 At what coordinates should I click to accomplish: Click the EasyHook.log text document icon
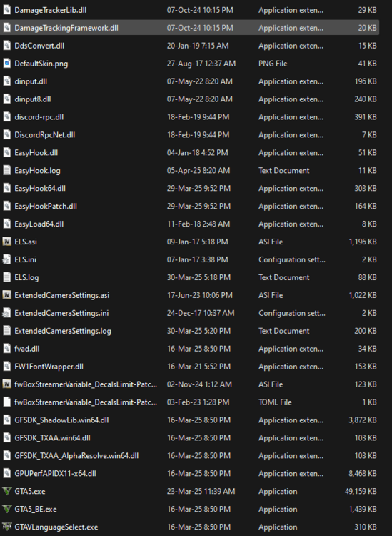[6, 170]
